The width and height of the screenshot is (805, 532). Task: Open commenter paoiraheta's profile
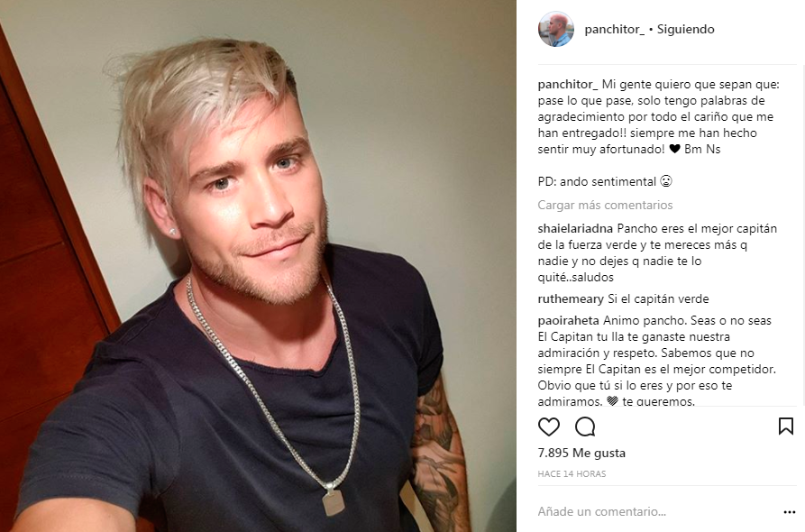568,320
